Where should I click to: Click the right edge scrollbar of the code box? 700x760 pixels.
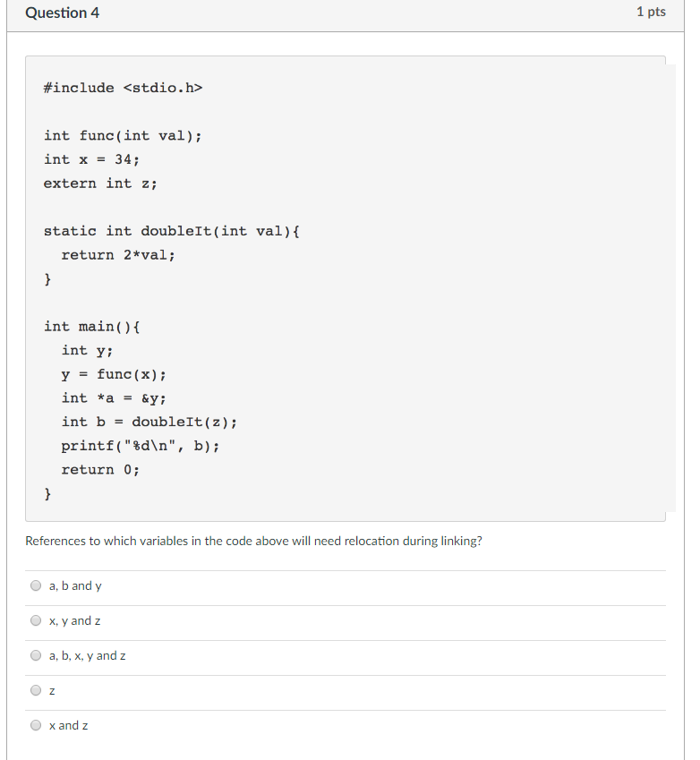point(663,286)
